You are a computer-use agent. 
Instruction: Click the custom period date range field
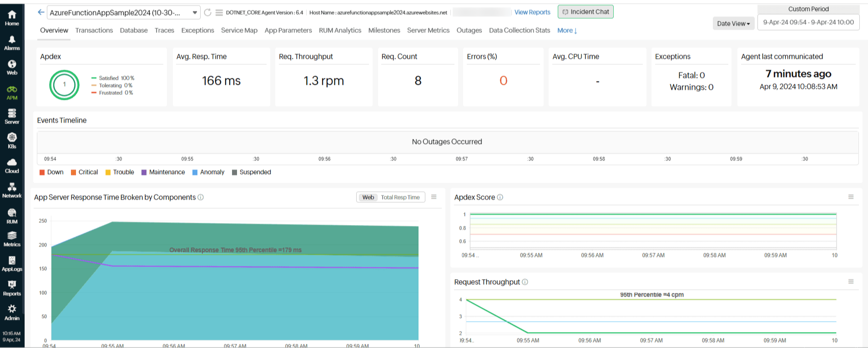click(808, 22)
